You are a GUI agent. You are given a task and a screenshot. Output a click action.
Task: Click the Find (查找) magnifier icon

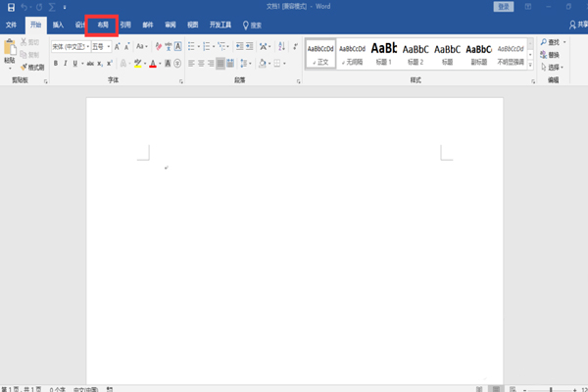click(x=544, y=42)
